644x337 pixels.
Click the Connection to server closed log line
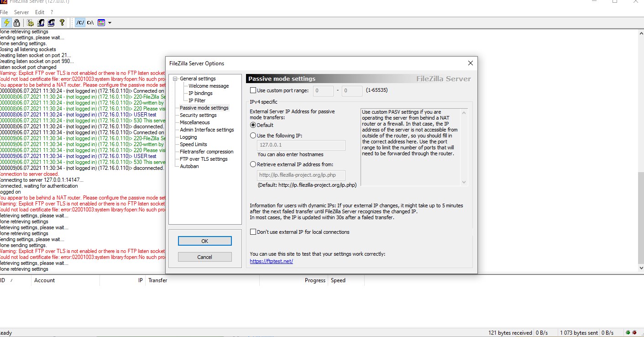(29, 174)
